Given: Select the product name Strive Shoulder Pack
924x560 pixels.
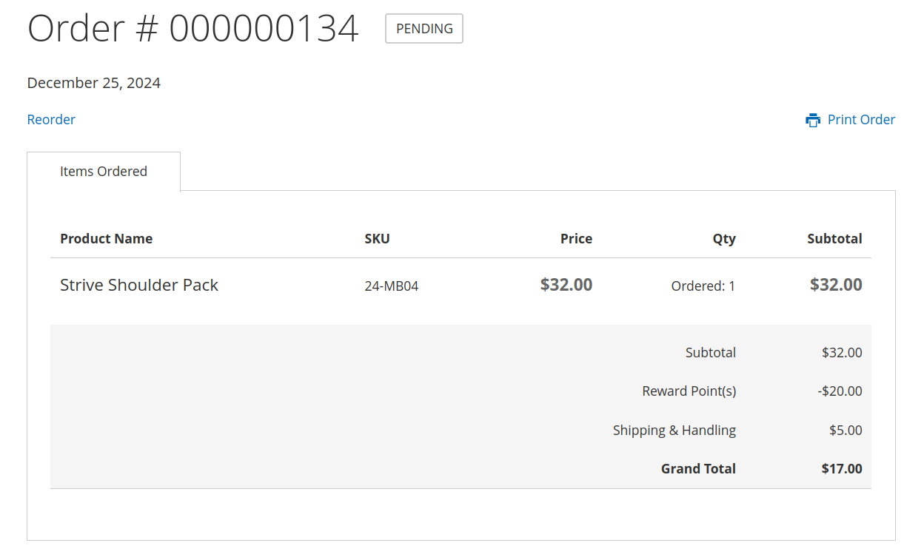Looking at the screenshot, I should click(x=139, y=285).
